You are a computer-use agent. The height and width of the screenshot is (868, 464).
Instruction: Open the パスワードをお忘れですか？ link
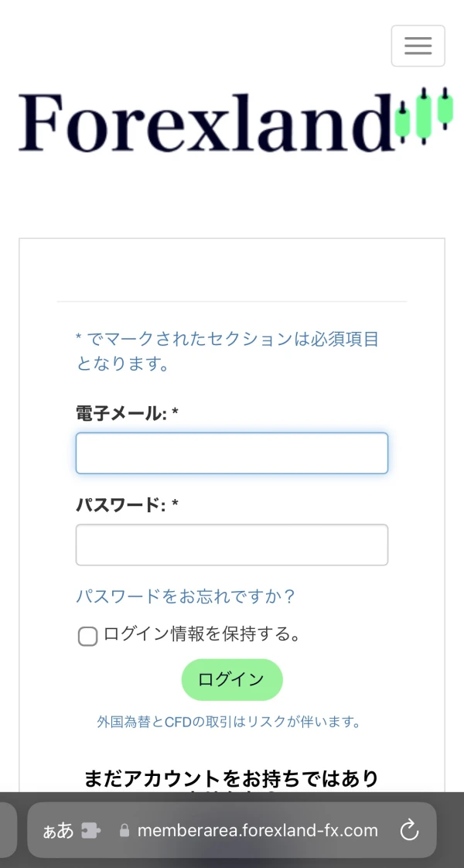click(x=186, y=596)
